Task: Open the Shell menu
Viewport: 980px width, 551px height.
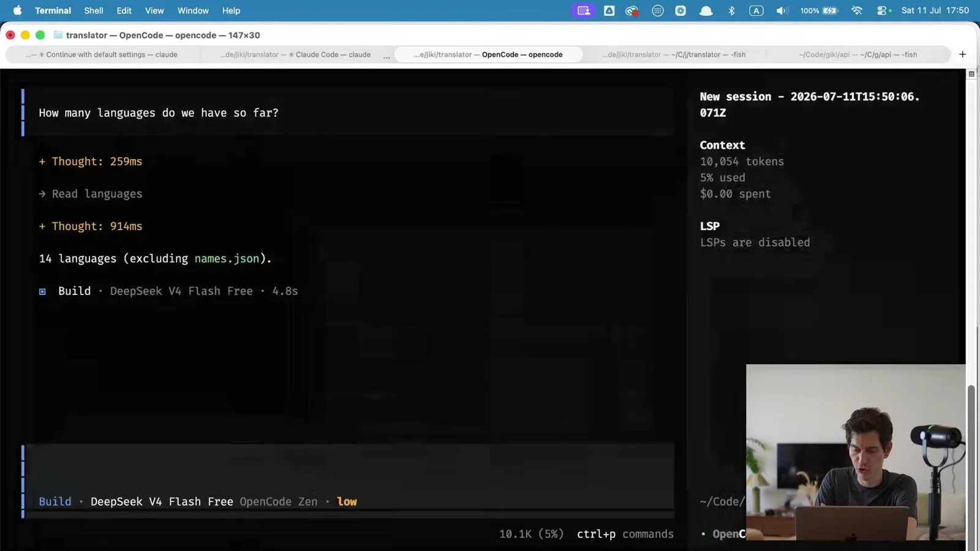Action: pos(94,10)
